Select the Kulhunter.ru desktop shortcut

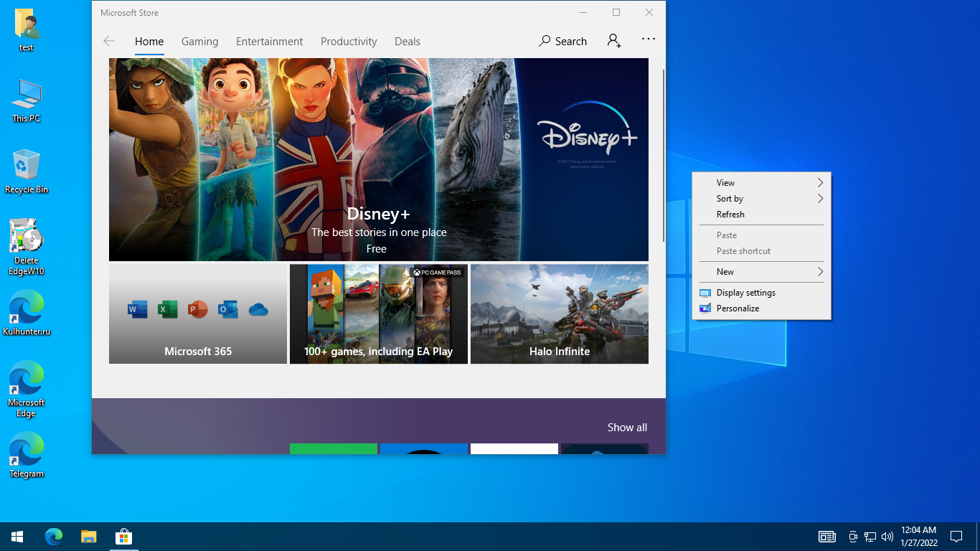click(27, 314)
